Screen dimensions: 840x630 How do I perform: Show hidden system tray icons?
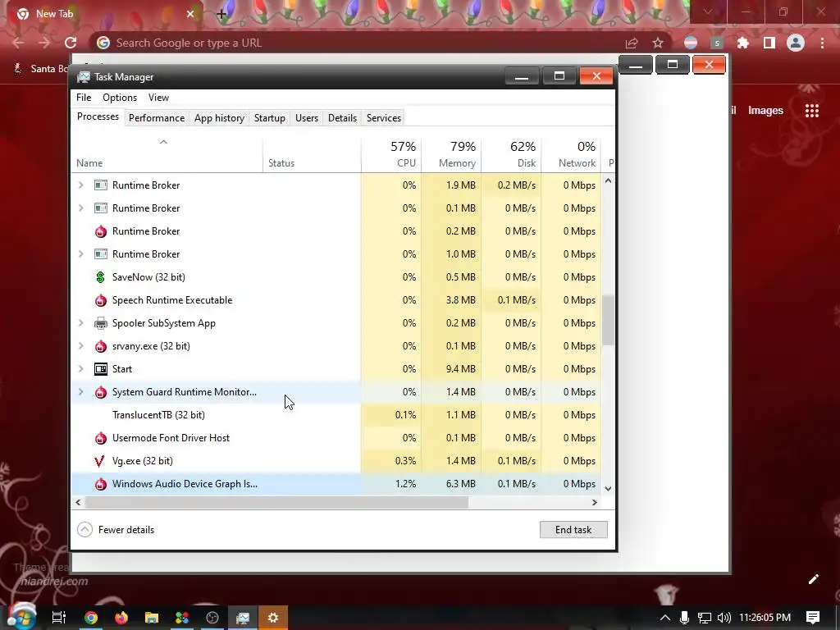tap(664, 618)
